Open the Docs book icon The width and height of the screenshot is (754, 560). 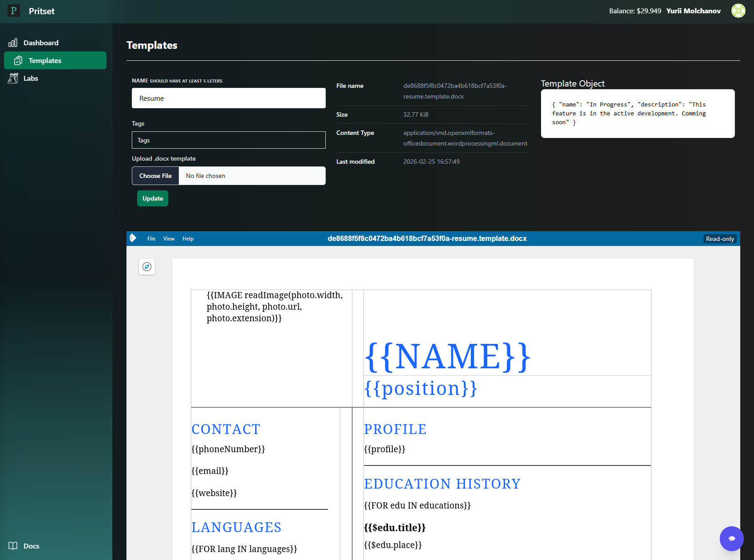point(13,546)
